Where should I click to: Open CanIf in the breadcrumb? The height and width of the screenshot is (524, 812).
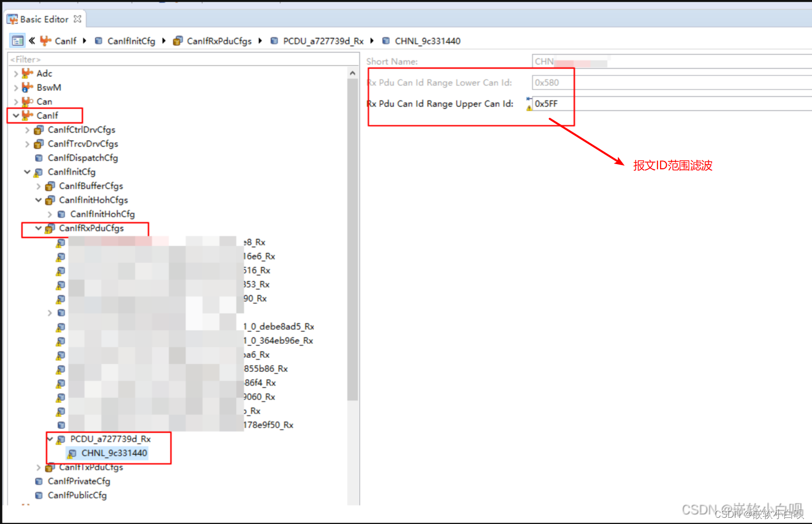[65, 41]
